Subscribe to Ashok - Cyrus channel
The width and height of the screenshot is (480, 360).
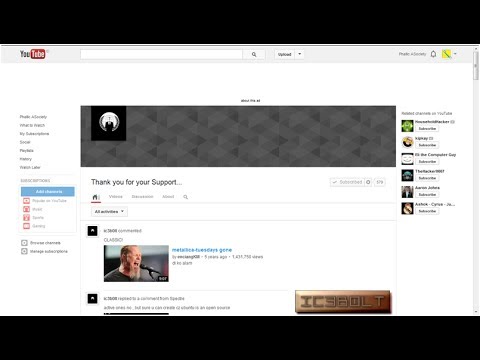pyautogui.click(x=427, y=211)
